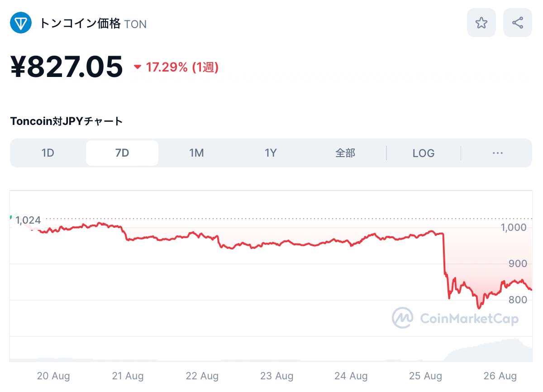Click the share icon button

tap(518, 23)
